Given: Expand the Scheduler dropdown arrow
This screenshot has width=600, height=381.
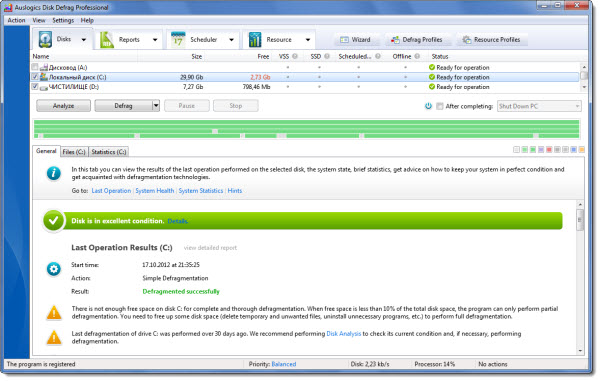Looking at the screenshot, I should 232,39.
